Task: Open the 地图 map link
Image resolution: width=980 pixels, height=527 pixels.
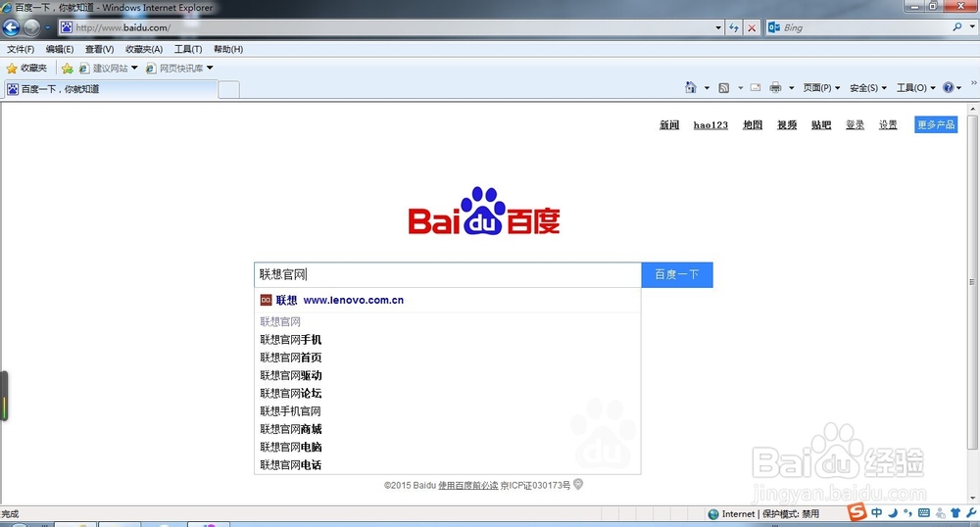Action: 753,124
